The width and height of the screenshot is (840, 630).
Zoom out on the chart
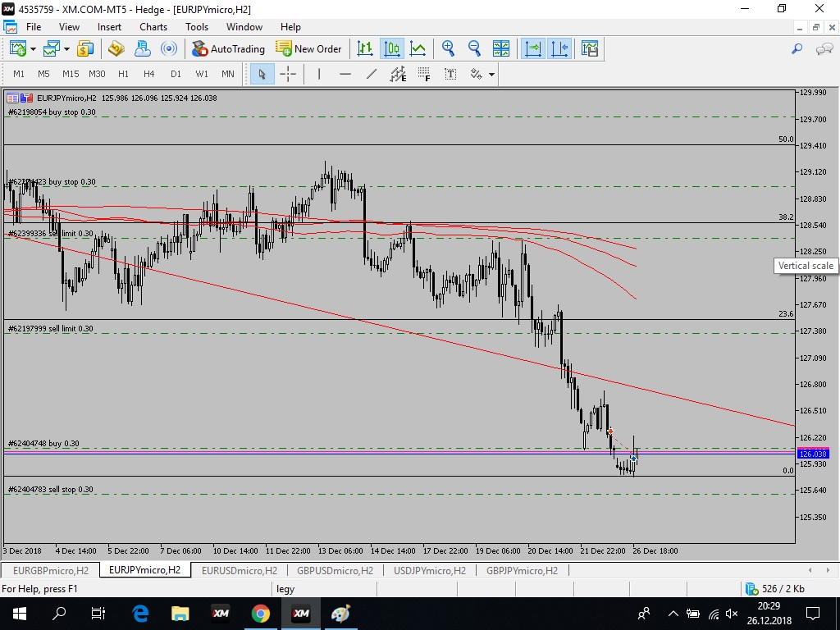pyautogui.click(x=474, y=49)
